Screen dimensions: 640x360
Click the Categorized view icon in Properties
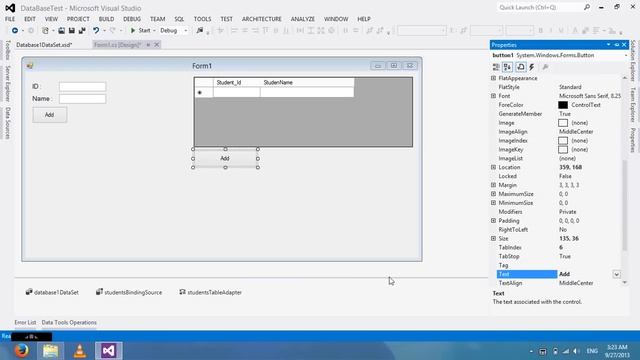point(496,67)
